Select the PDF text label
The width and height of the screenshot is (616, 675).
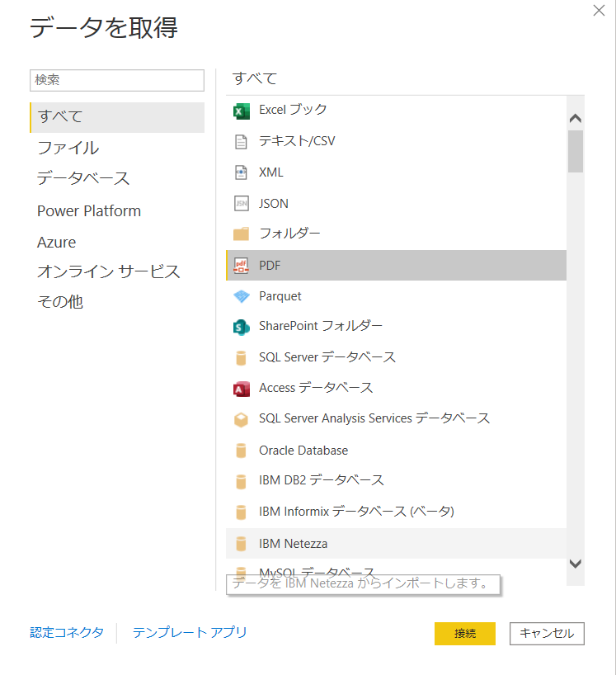click(270, 265)
